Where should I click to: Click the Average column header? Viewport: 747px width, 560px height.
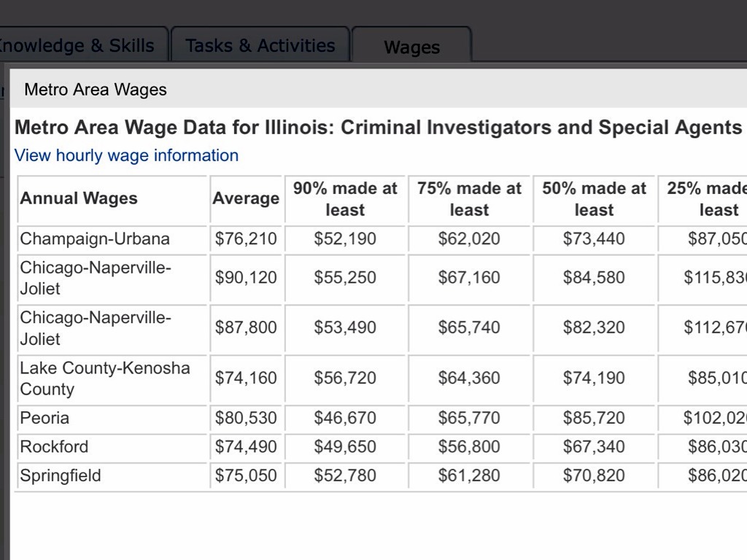click(246, 198)
